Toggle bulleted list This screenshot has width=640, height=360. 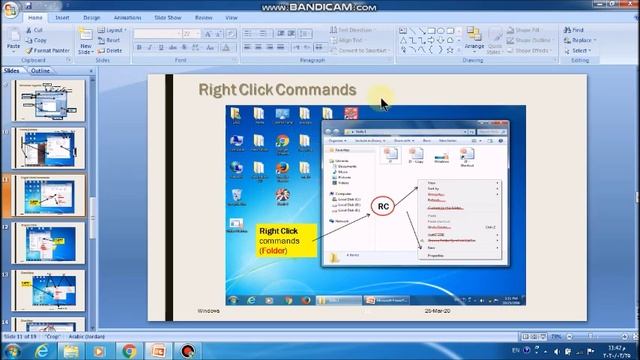point(249,33)
